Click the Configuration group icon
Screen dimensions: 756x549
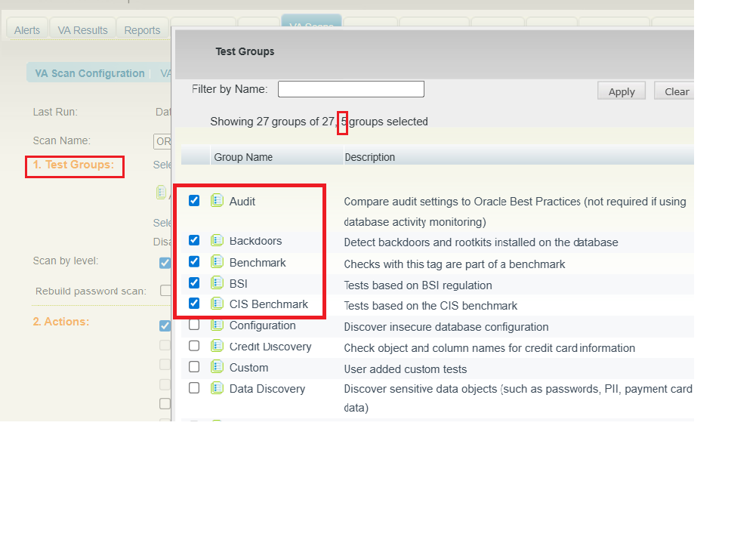(217, 325)
